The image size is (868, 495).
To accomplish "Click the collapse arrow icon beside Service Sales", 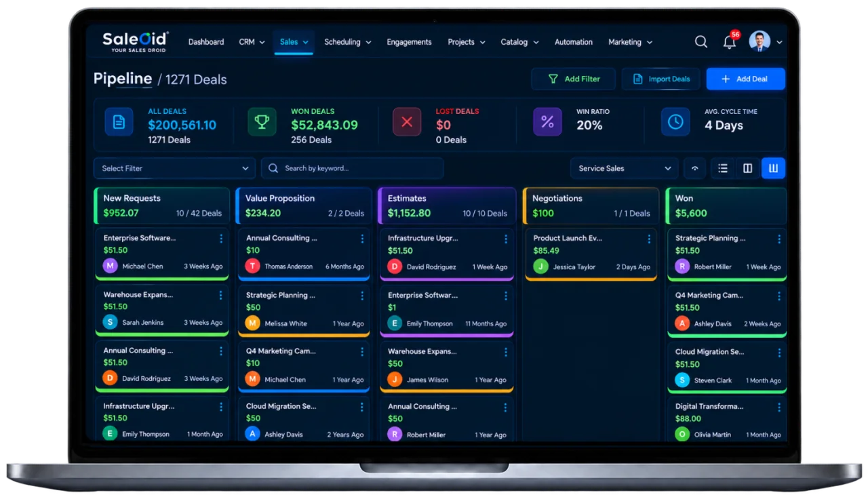I will click(x=694, y=168).
